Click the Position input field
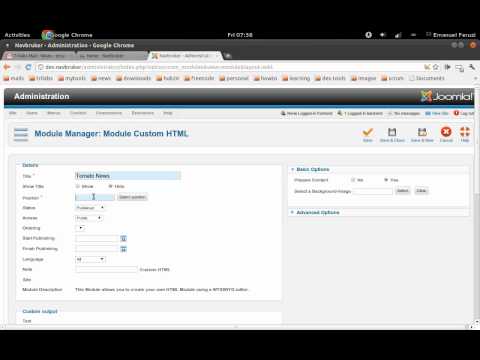 [x=95, y=197]
